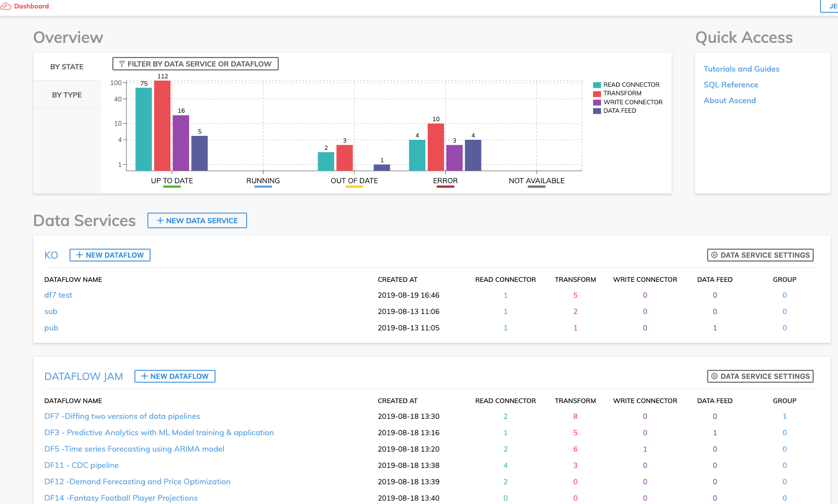Open Filter by Data Service or Dataflow
This screenshot has height=504, width=838.
(195, 64)
